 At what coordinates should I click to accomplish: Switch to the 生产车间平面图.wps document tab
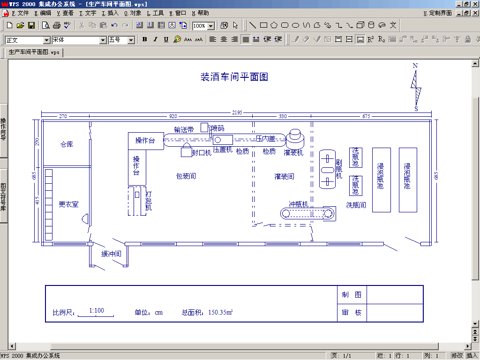(x=34, y=52)
